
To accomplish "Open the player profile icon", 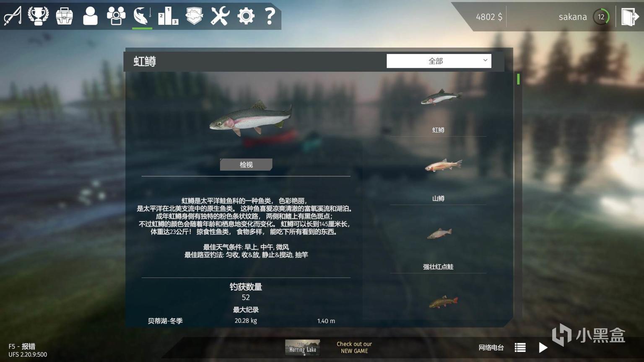I will click(x=90, y=16).
